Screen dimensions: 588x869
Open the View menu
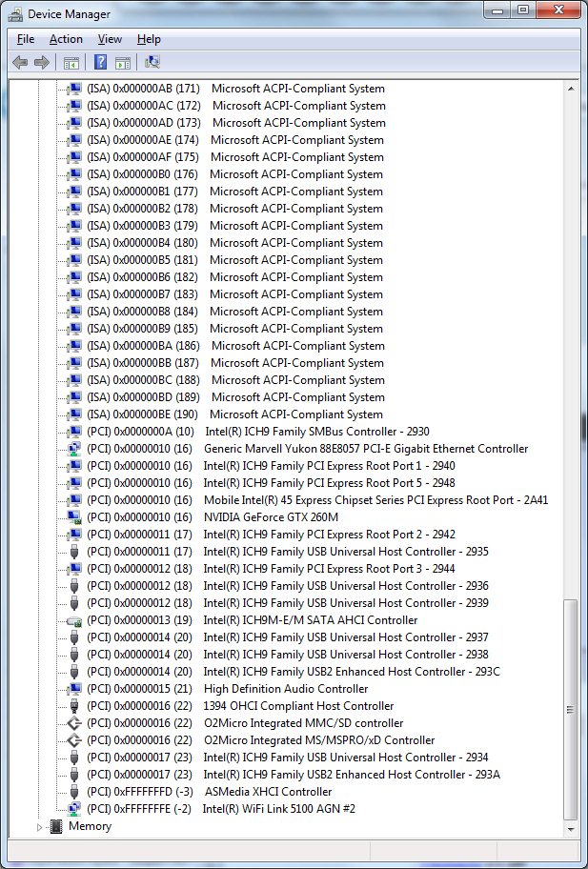(x=110, y=39)
